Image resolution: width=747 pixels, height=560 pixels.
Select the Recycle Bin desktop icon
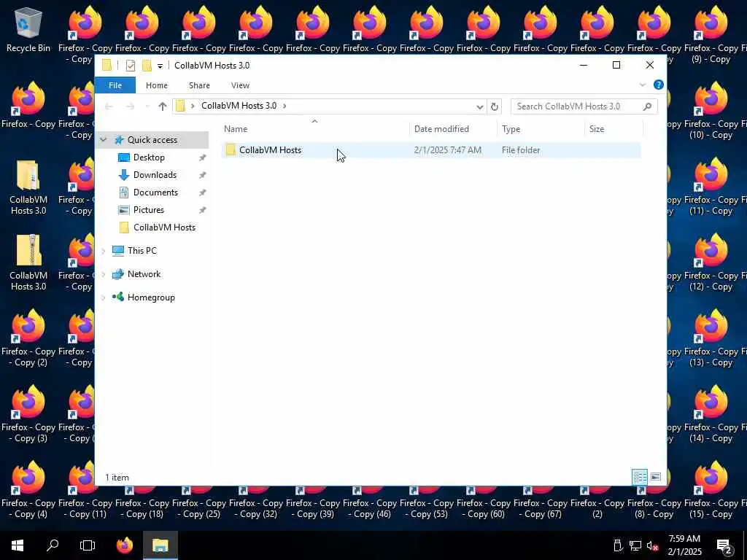[28, 29]
